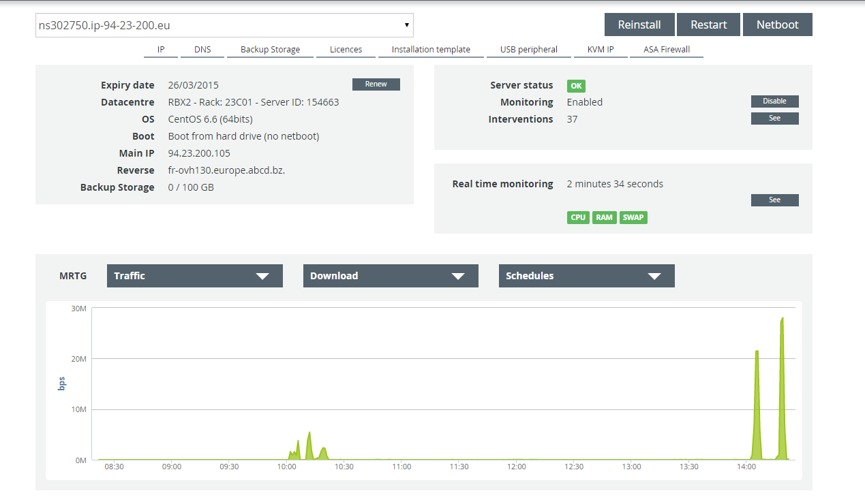Click the green CPU status badge
This screenshot has width=865, height=504.
click(578, 217)
